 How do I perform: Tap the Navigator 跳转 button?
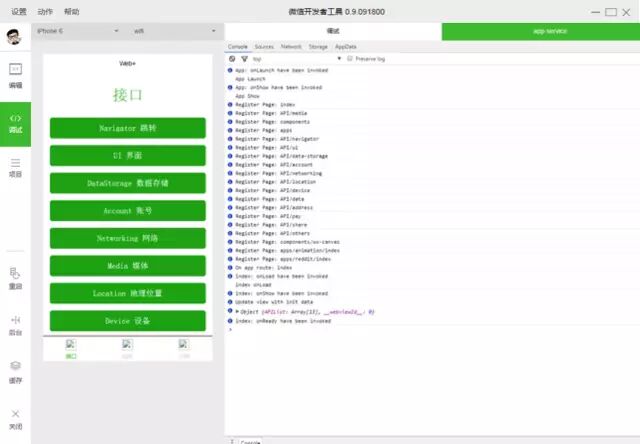128,128
